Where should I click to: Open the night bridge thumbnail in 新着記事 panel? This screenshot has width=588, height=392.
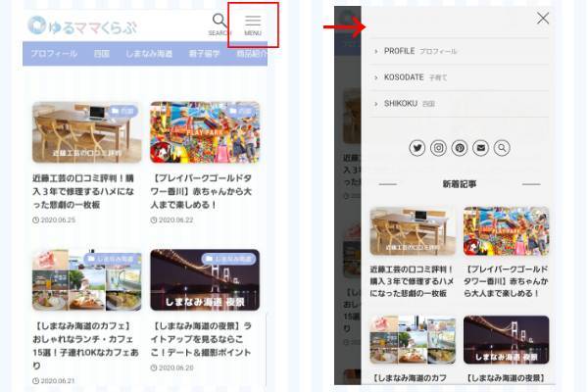(507, 339)
